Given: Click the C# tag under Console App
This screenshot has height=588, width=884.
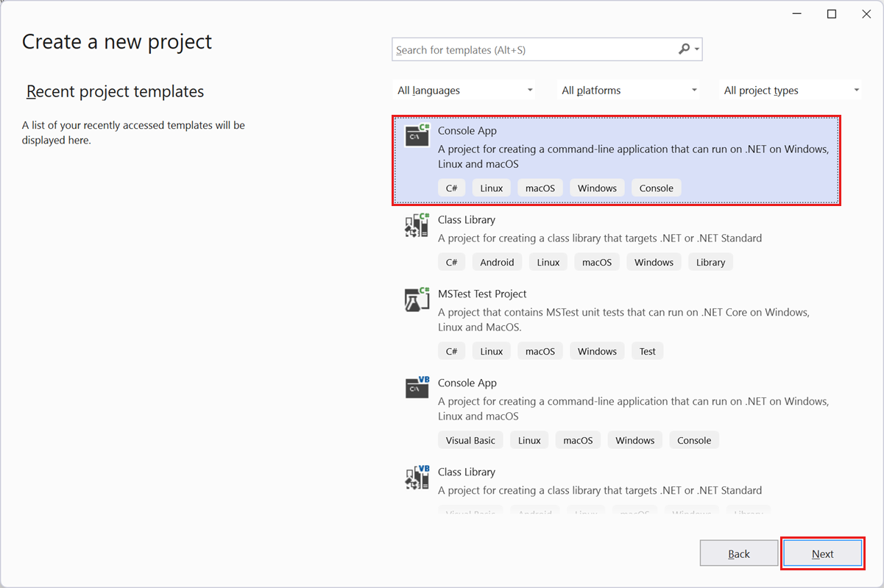Looking at the screenshot, I should (x=451, y=188).
